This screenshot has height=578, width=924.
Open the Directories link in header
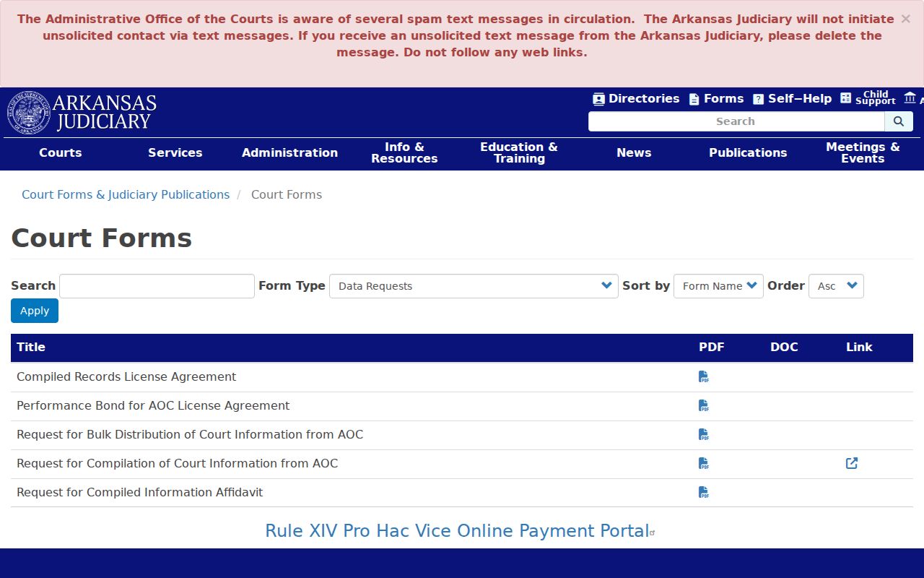(x=636, y=99)
